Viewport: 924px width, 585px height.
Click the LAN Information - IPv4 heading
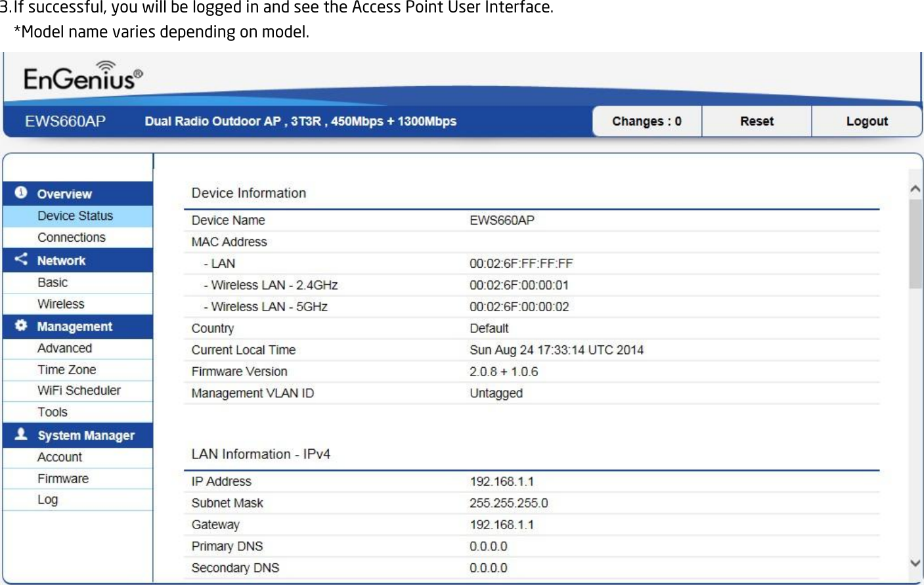point(261,454)
